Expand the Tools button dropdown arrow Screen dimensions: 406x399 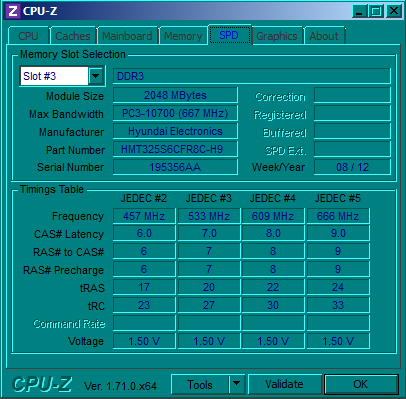pos(236,384)
